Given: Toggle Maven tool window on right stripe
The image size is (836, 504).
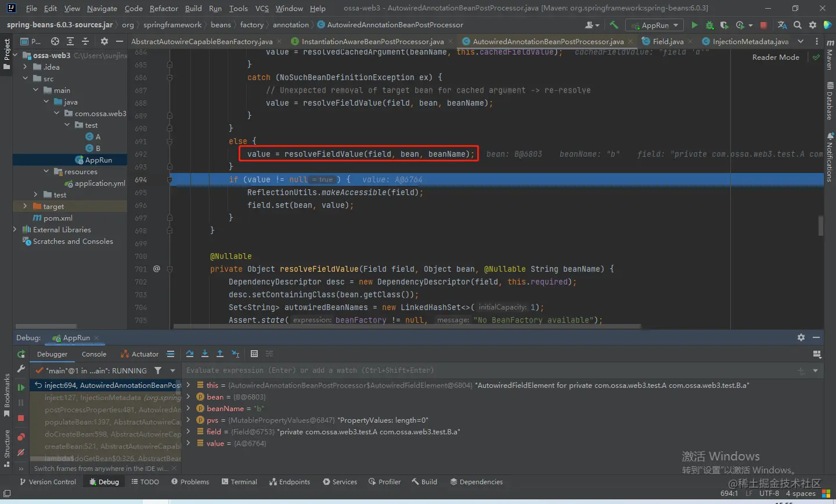Looking at the screenshot, I should click(x=829, y=55).
